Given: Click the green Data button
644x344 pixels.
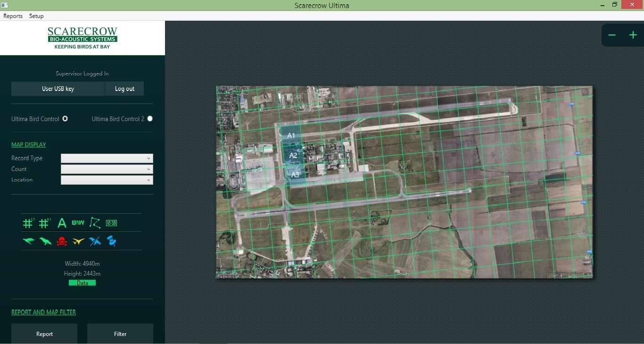Looking at the screenshot, I should click(83, 283).
